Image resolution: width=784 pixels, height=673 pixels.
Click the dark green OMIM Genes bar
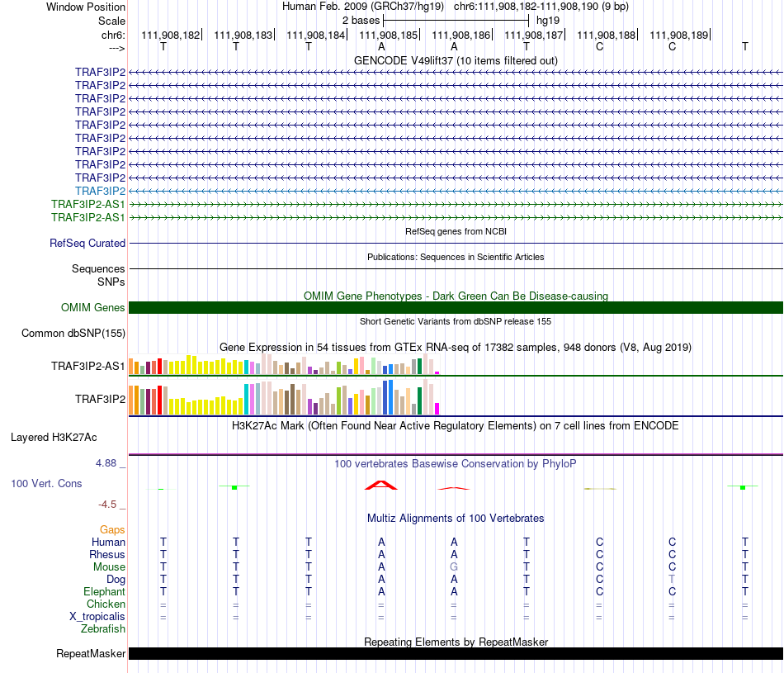[456, 308]
